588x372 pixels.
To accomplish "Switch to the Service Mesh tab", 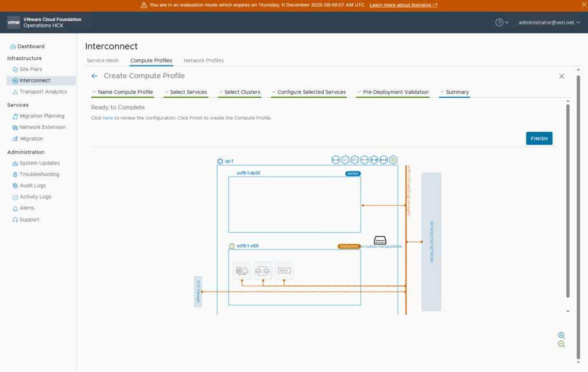I will 102,60.
